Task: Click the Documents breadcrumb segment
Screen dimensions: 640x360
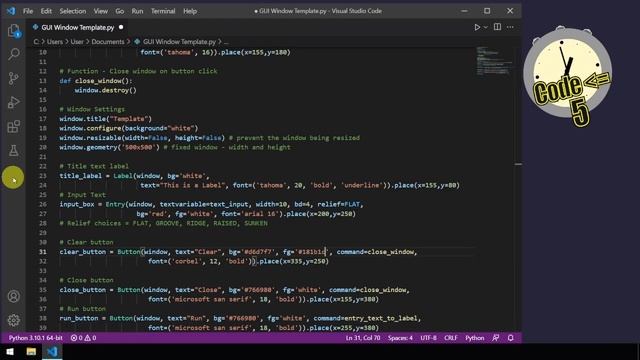Action: point(108,42)
